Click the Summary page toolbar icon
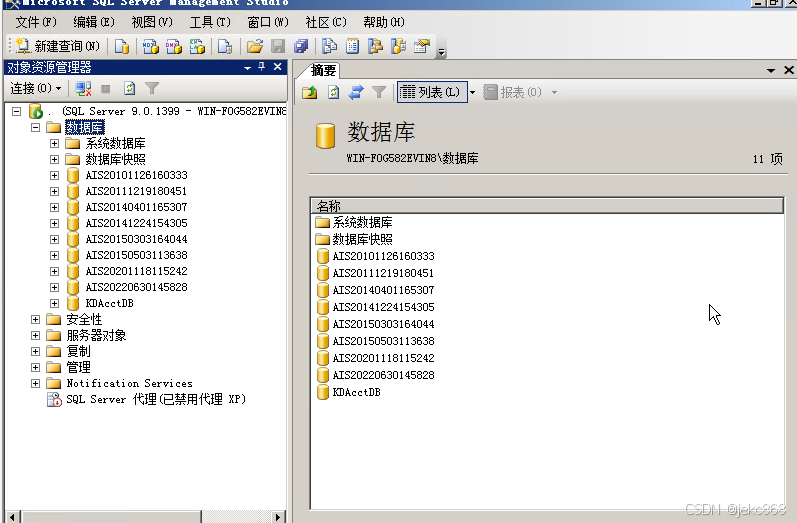Image resolution: width=797 pixels, height=523 pixels. click(x=352, y=46)
